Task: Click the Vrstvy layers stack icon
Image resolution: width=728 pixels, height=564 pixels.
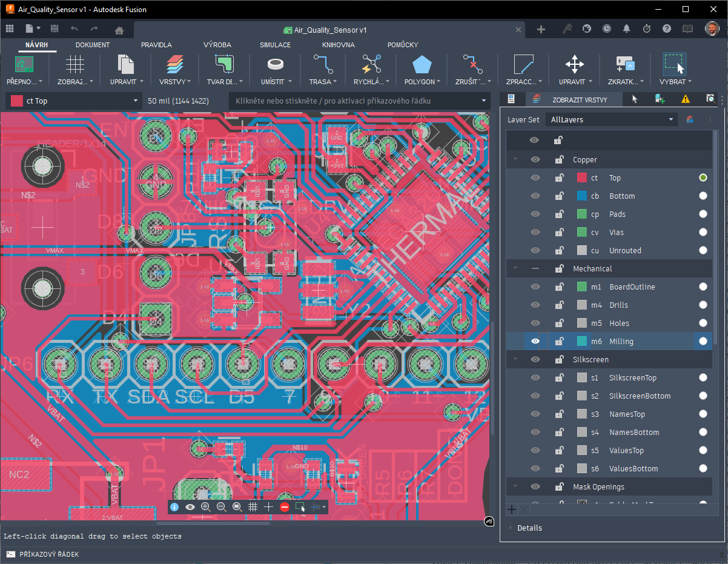Action: (x=174, y=64)
